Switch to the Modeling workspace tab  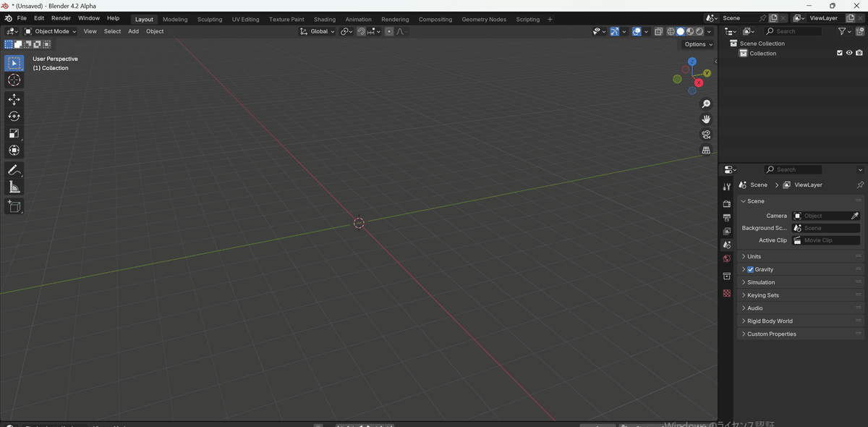(174, 20)
